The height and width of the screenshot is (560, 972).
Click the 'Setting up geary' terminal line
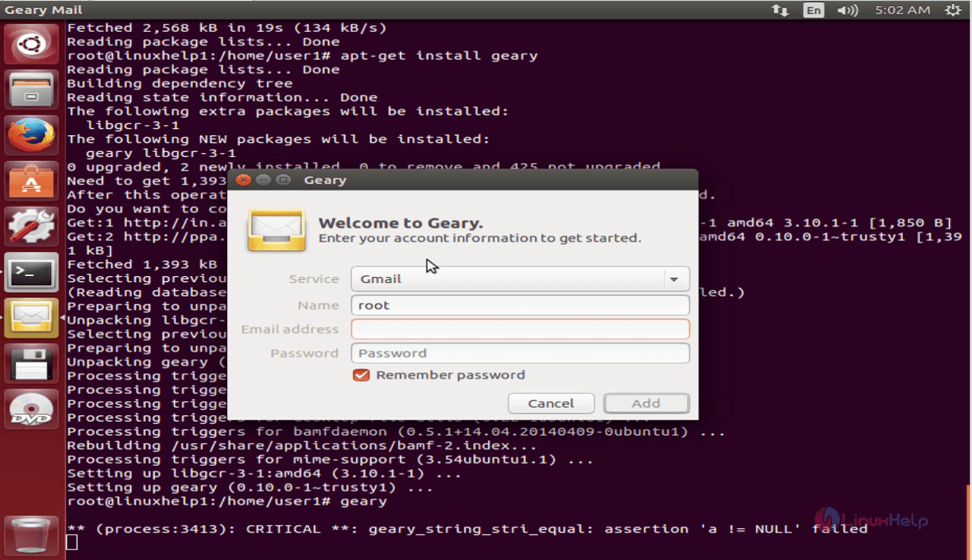(250, 487)
